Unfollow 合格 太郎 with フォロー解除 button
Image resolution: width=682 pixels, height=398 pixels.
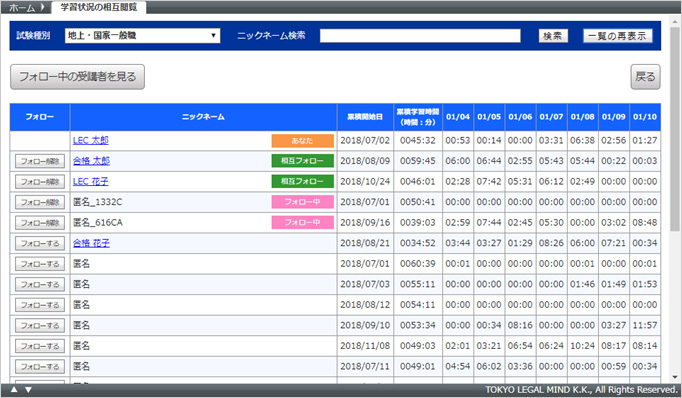pyautogui.click(x=40, y=161)
